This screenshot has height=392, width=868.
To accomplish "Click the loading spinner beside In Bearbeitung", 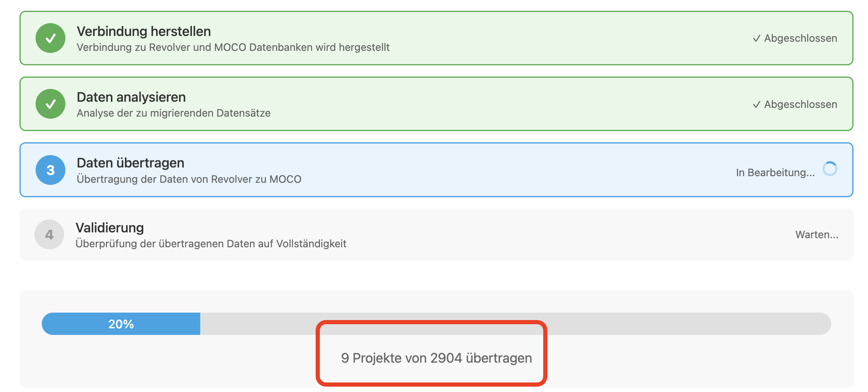I will pos(830,169).
